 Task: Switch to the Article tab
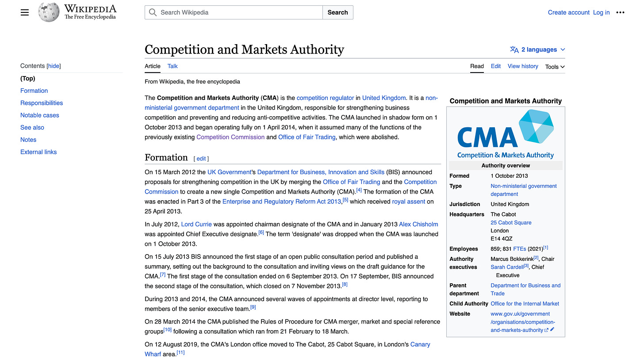(x=153, y=66)
